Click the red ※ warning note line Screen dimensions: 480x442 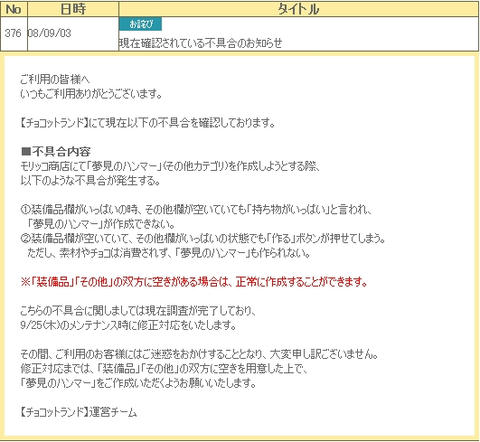(x=194, y=282)
